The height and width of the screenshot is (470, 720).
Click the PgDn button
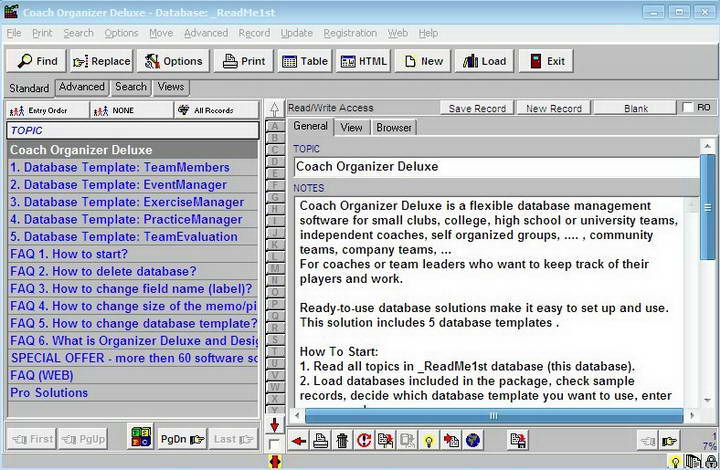[182, 439]
